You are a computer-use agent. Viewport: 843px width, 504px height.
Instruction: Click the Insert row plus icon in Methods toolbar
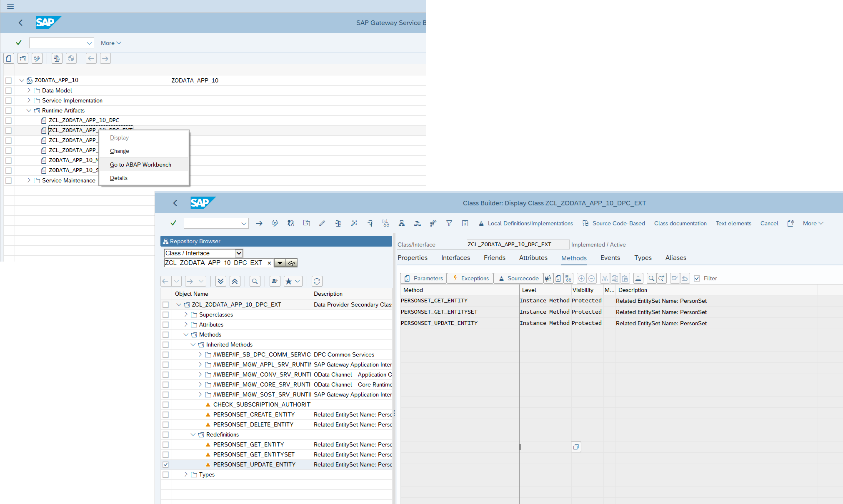click(581, 278)
